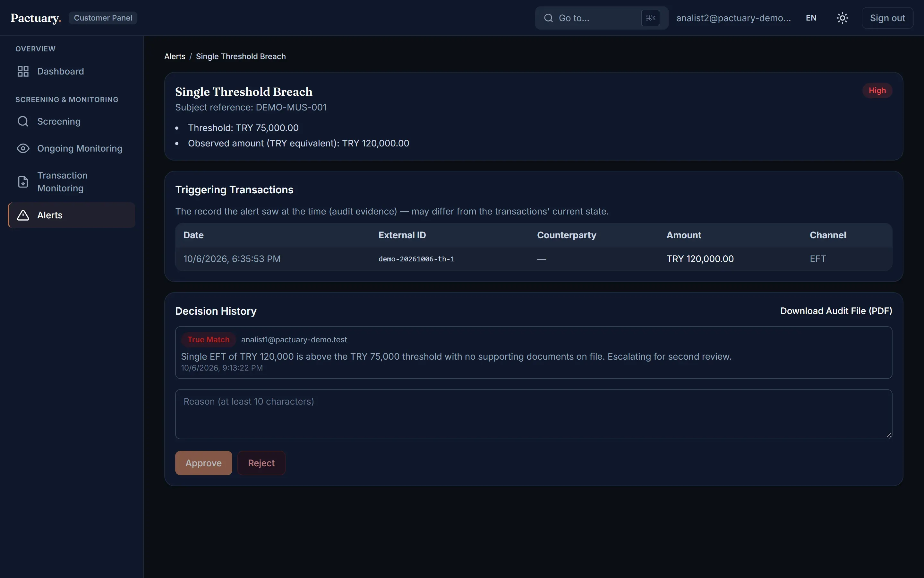
Task: Download the Audit File PDF
Action: pos(836,311)
